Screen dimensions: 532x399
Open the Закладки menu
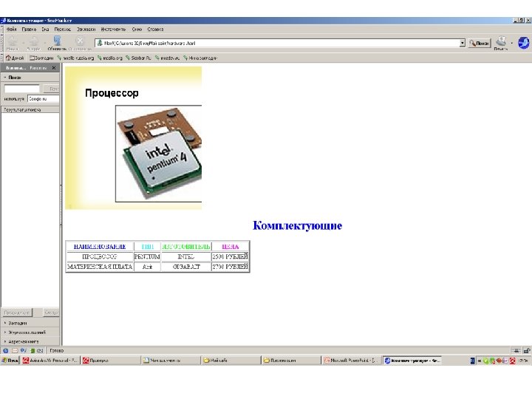point(86,29)
